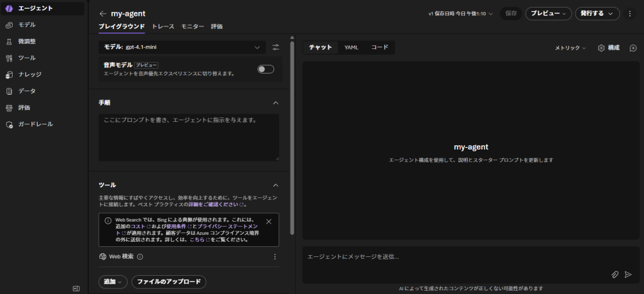The width and height of the screenshot is (644, 294).
Task: Click the Web 検索 globe icon
Action: tap(103, 257)
